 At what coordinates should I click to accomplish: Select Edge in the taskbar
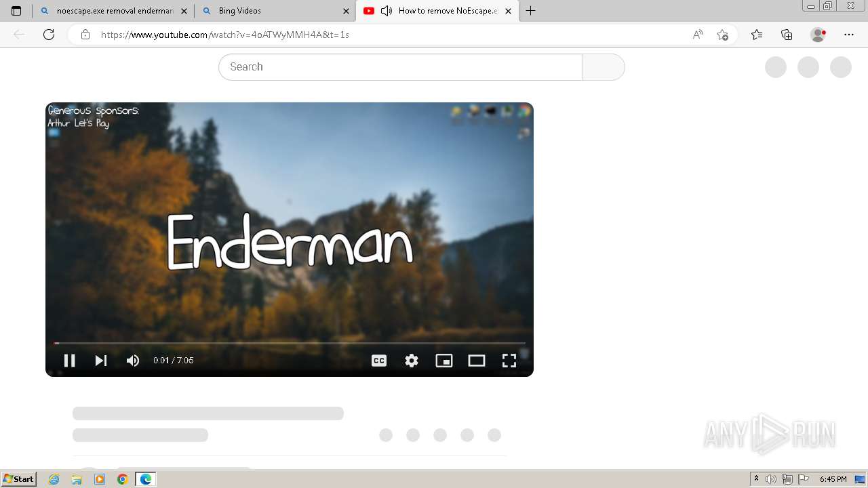(146, 479)
